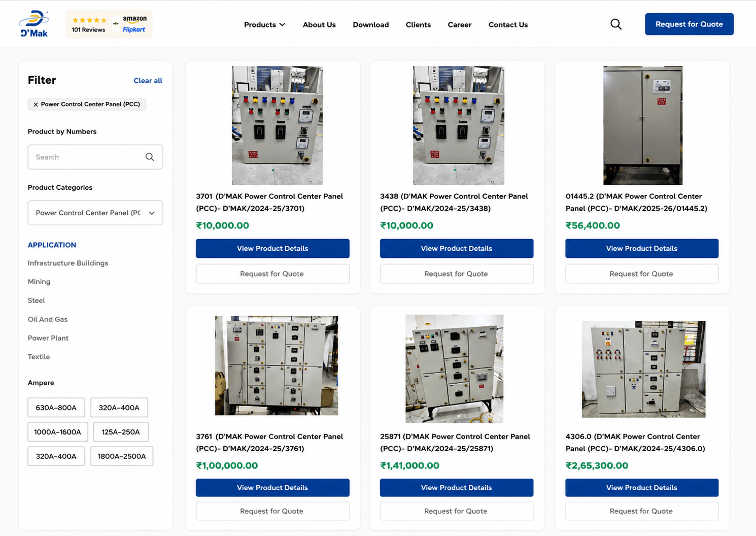
Task: View Product Details for product 3761
Action: (272, 488)
